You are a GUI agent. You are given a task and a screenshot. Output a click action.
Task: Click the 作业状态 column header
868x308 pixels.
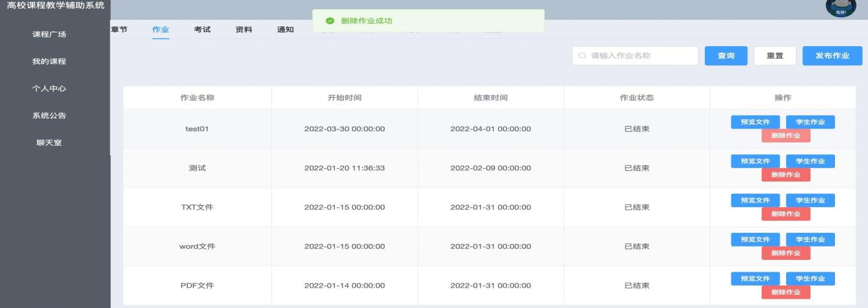tap(636, 98)
